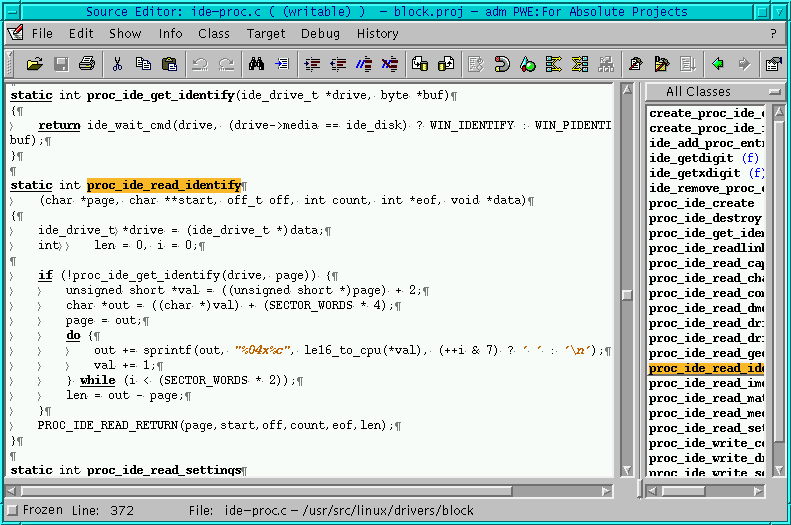Viewport: 791px width, 525px height.
Task: Open the Class menu
Action: [213, 33]
